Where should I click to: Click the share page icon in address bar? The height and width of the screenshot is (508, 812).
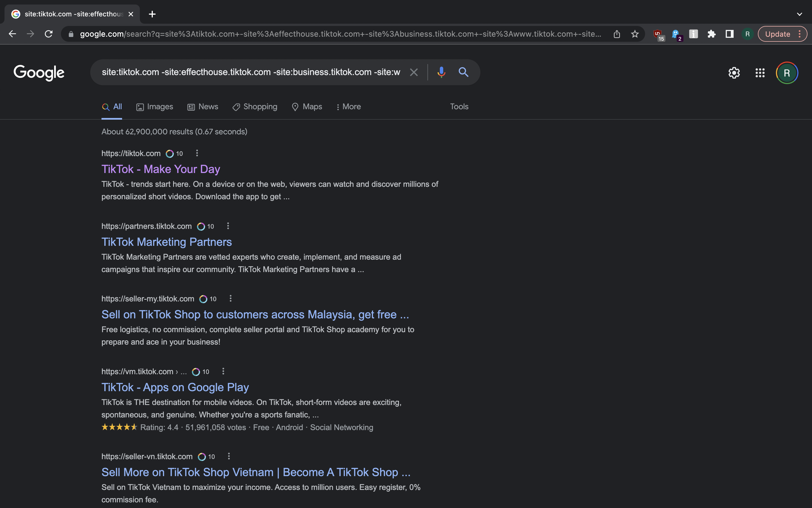(617, 34)
